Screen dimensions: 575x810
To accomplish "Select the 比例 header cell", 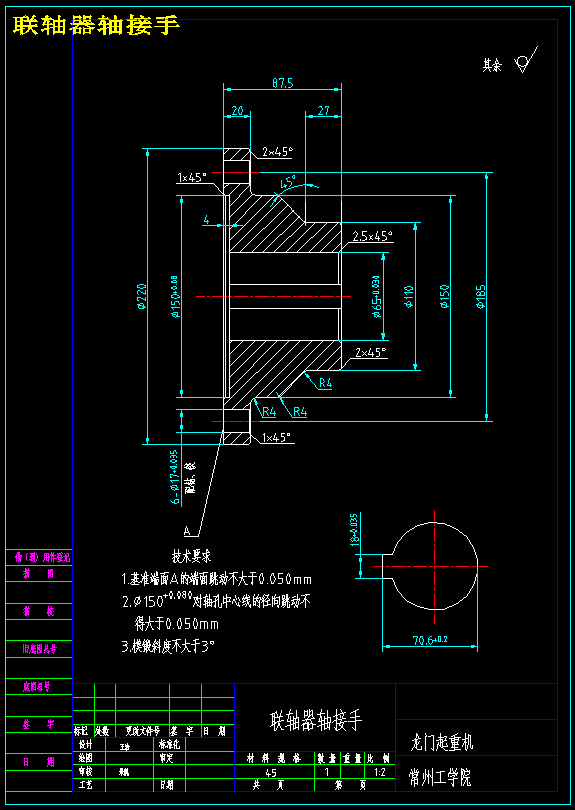I will [380, 759].
